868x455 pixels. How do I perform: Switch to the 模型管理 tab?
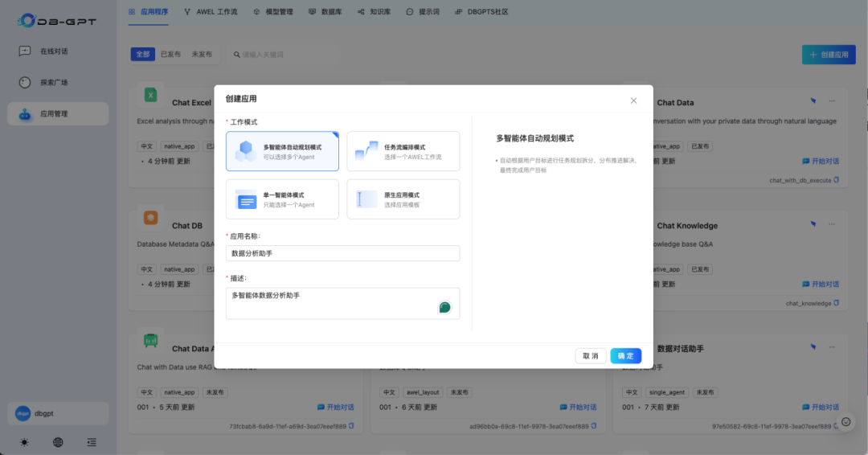(x=273, y=11)
